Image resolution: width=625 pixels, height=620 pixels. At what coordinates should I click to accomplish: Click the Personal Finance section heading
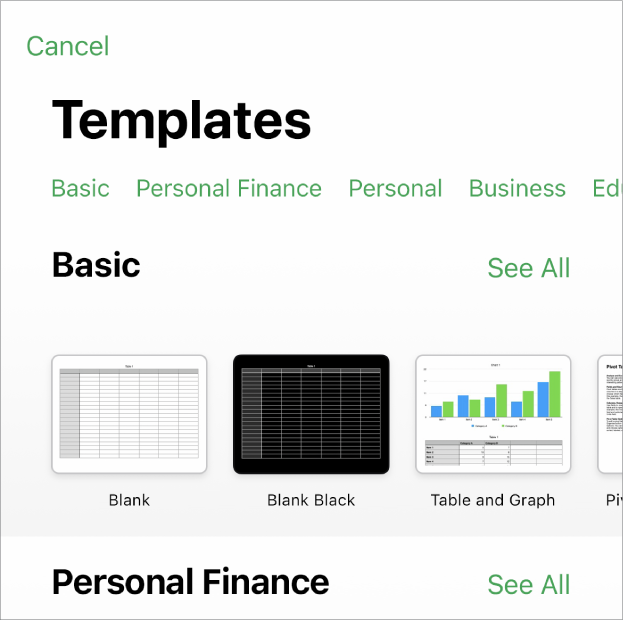click(x=190, y=582)
